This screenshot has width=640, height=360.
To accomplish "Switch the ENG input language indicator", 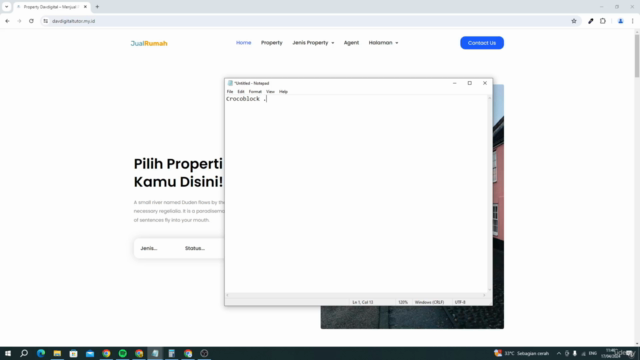I will click(x=593, y=353).
